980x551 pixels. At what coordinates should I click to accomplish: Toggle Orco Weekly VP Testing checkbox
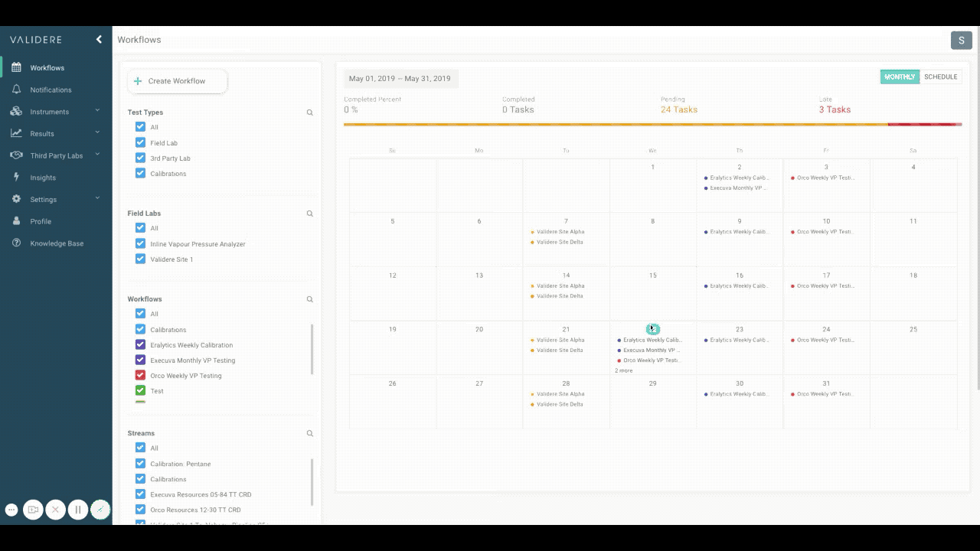[x=140, y=375]
